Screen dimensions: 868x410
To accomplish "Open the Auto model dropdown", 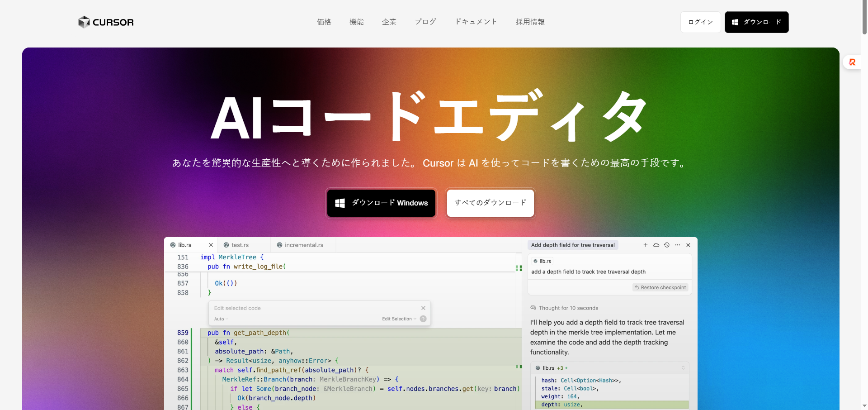I will coord(221,319).
